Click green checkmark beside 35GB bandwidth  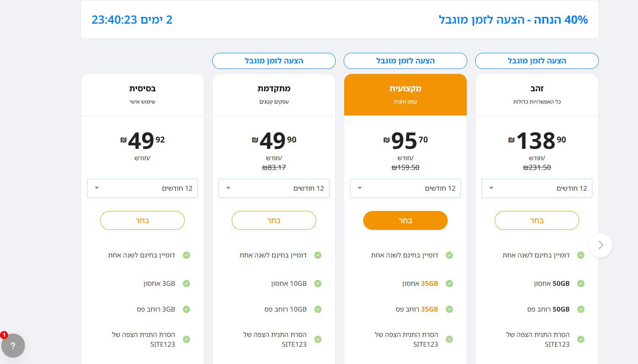coord(449,309)
